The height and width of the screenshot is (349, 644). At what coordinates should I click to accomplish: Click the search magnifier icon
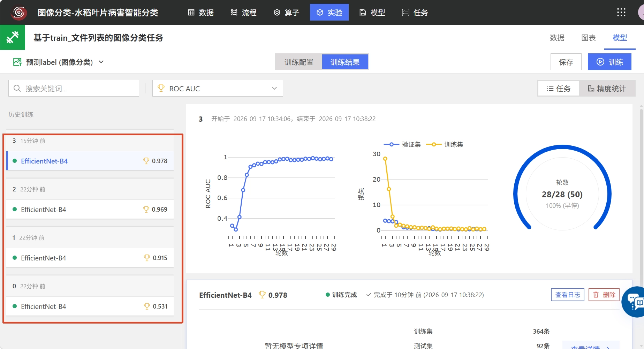17,89
